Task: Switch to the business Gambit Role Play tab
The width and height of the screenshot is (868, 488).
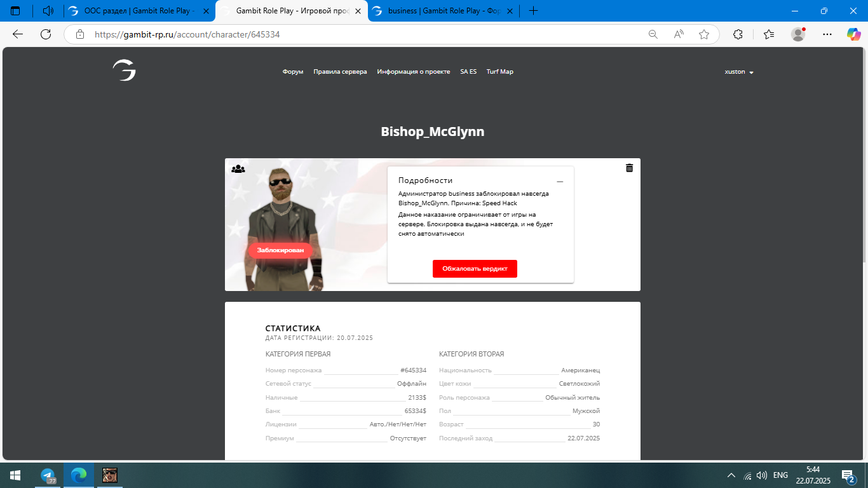Action: click(444, 11)
